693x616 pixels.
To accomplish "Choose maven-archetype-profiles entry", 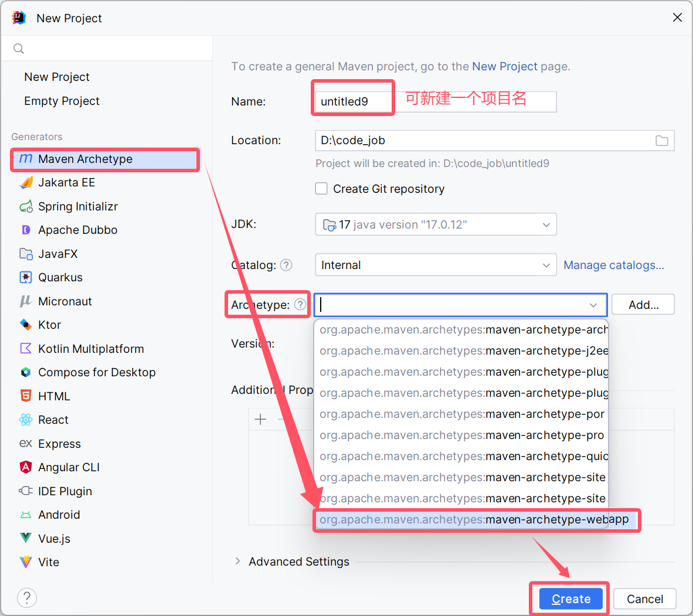I will [x=461, y=435].
